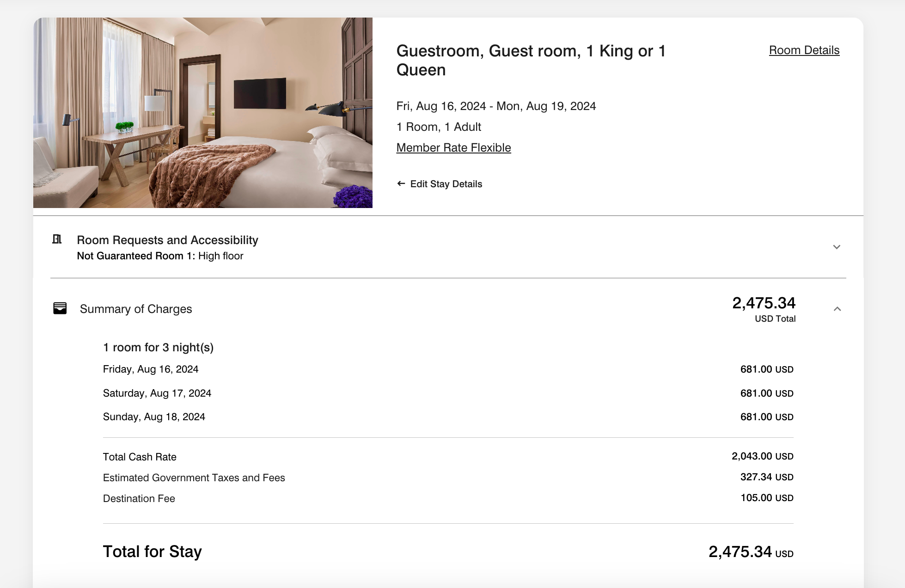
Task: Click the Friday, Aug 16, 2024 rate row
Action: coord(448,369)
